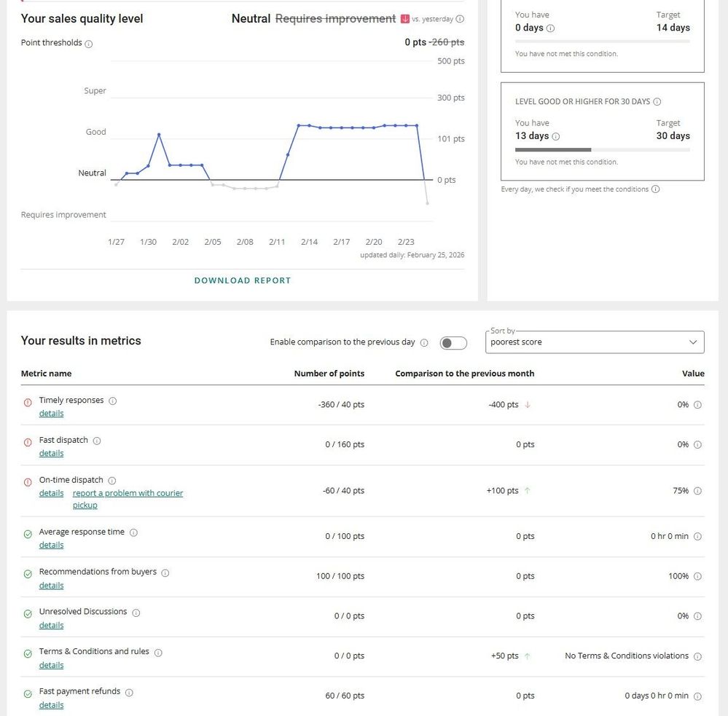Click info icon beside Unresolved Discussions
728x716 pixels.
tap(136, 613)
